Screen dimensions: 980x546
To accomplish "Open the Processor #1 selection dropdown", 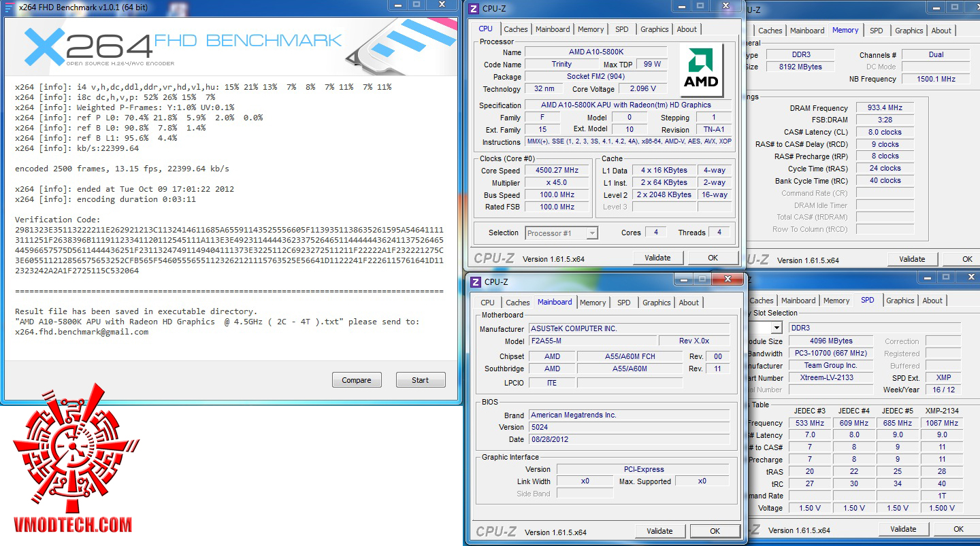I will click(591, 233).
